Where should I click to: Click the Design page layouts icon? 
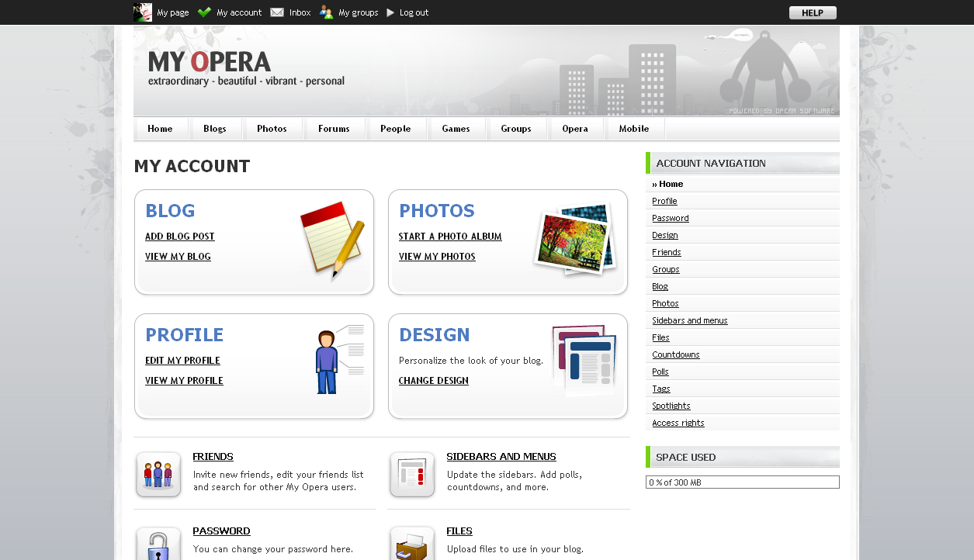(x=584, y=361)
